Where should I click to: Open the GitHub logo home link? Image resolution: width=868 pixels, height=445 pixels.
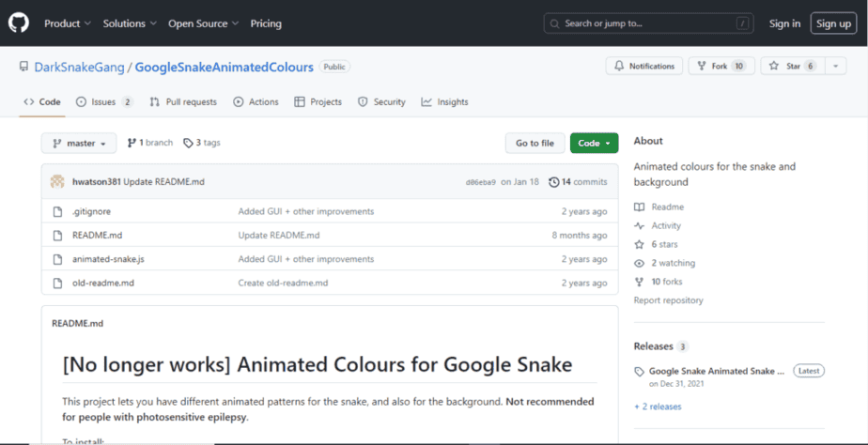coord(18,23)
